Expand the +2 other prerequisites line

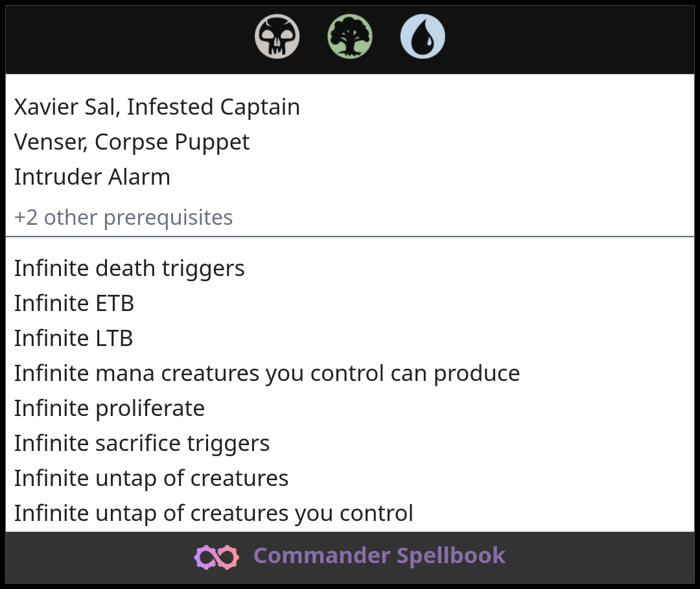click(x=123, y=218)
